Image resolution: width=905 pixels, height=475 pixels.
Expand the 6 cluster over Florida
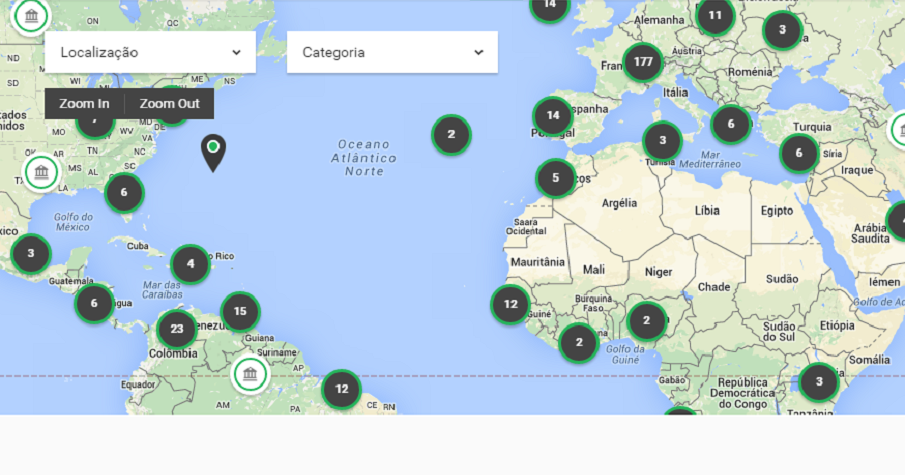[124, 193]
